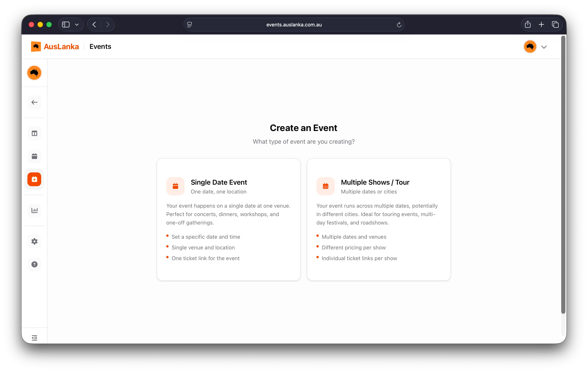Click 'Set a specific date and time'
The width and height of the screenshot is (588, 372).
coord(206,237)
